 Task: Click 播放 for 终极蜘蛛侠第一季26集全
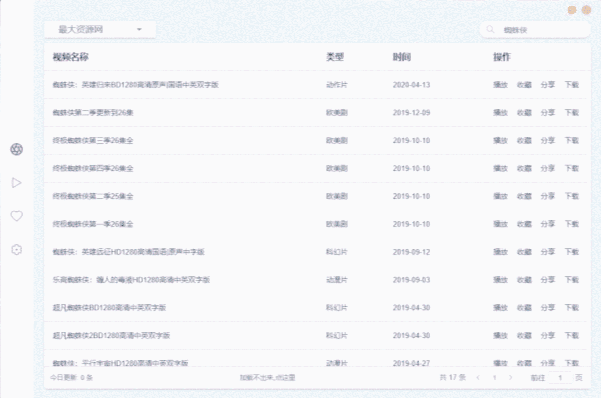500,224
